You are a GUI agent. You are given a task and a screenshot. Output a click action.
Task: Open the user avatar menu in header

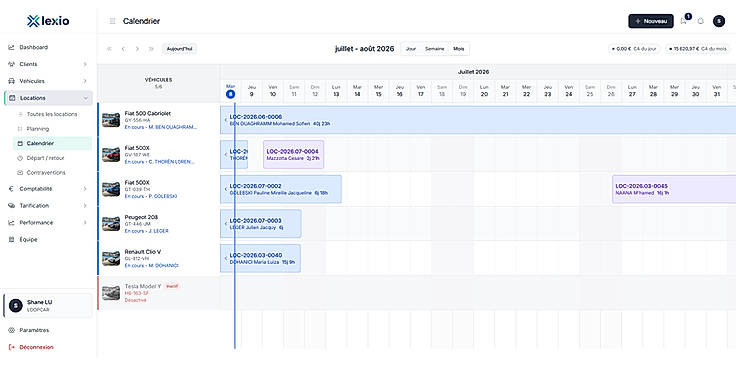pos(719,21)
